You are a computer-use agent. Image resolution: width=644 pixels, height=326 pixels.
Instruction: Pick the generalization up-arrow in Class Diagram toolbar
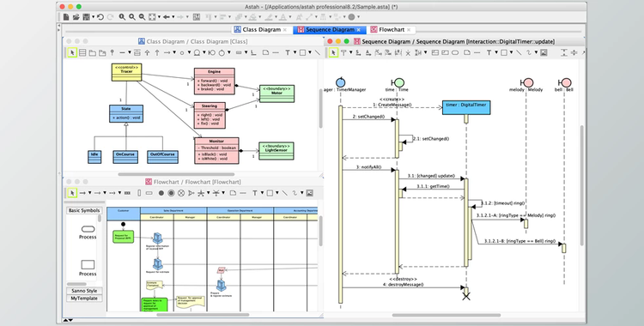point(147,52)
